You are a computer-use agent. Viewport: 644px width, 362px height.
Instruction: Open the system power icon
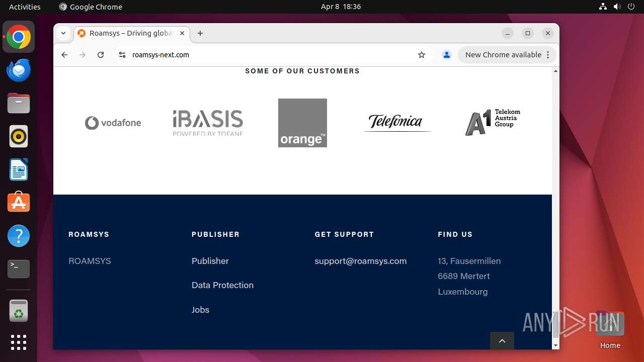631,7
